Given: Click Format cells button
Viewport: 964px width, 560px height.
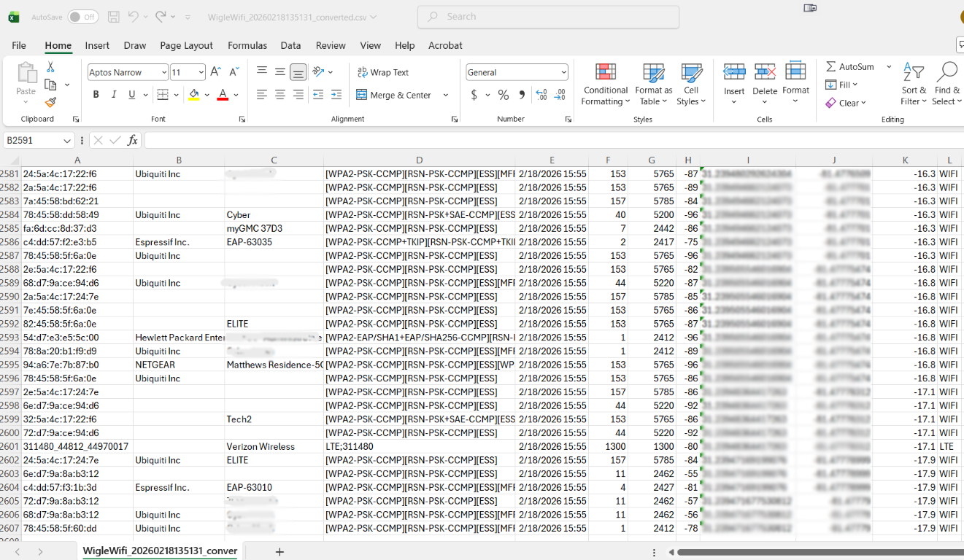Looking at the screenshot, I should pos(795,84).
